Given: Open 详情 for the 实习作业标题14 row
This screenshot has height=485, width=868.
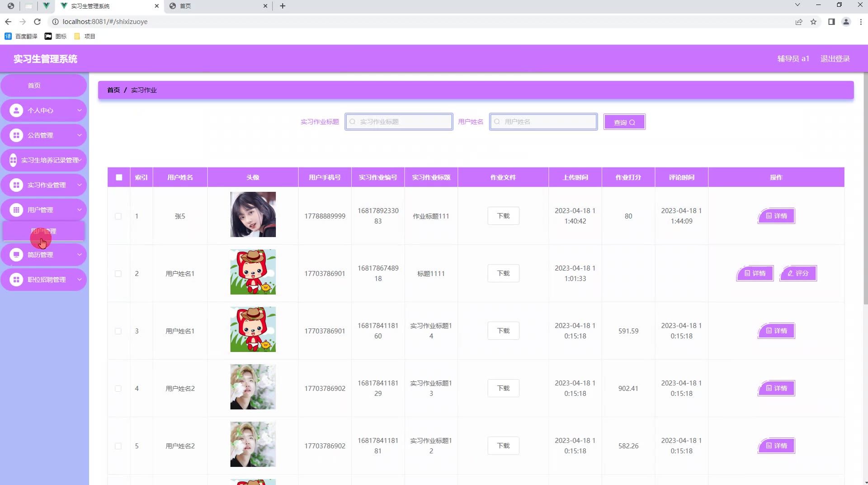Looking at the screenshot, I should tap(776, 331).
